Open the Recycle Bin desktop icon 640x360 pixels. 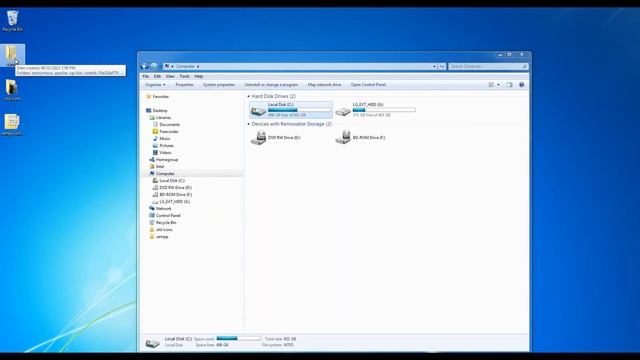point(12,20)
